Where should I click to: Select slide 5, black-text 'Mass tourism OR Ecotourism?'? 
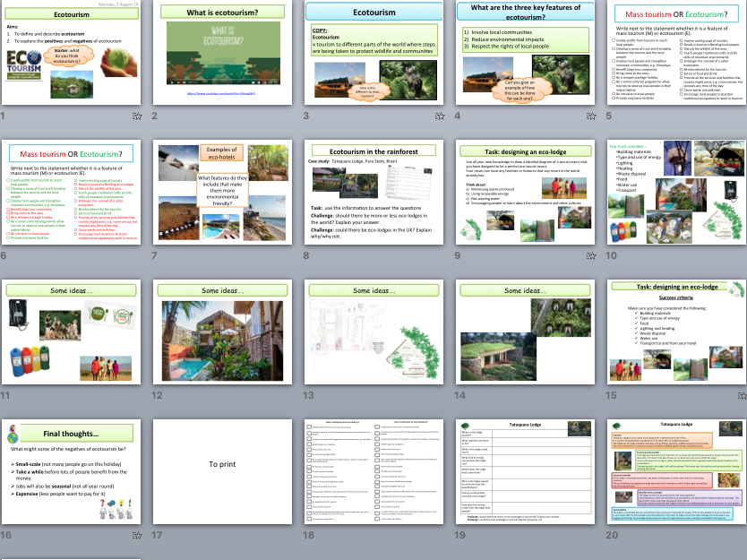[x=675, y=54]
